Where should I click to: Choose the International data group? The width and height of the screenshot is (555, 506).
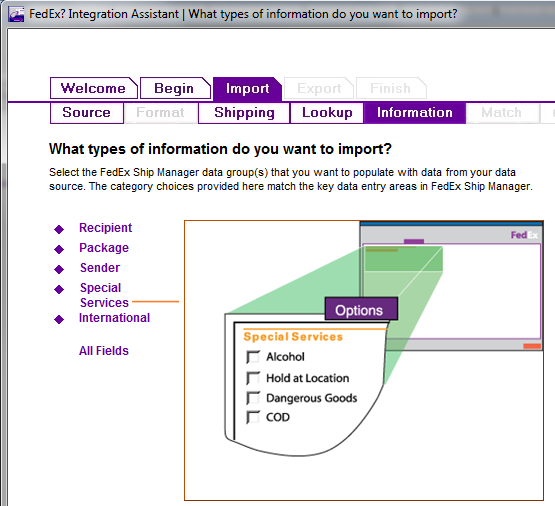click(x=114, y=318)
